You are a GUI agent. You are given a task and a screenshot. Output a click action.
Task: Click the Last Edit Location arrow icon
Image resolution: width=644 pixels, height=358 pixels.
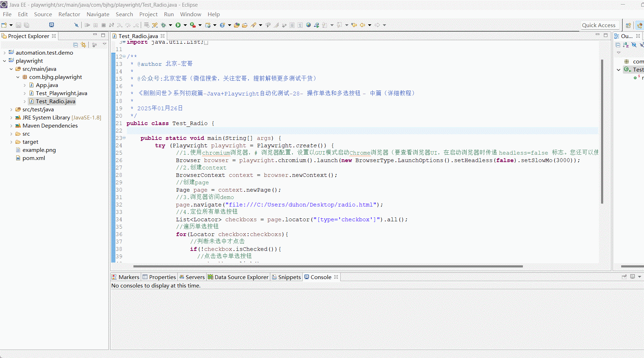(x=354, y=25)
